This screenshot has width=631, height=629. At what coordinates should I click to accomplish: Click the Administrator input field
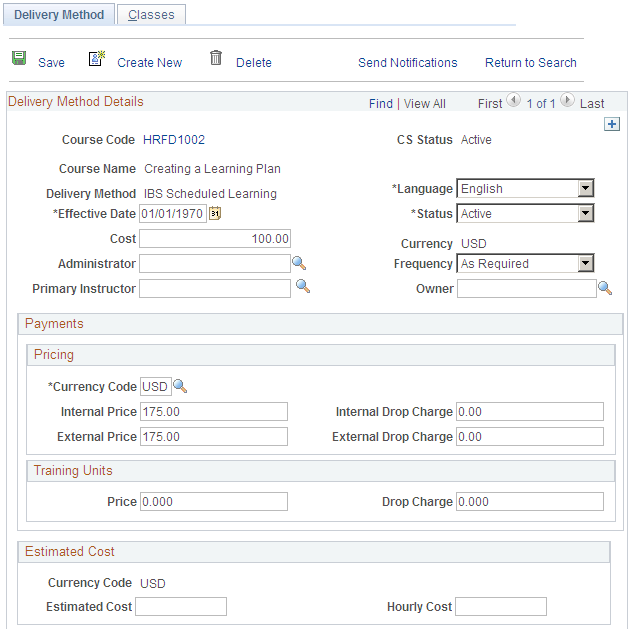click(215, 264)
